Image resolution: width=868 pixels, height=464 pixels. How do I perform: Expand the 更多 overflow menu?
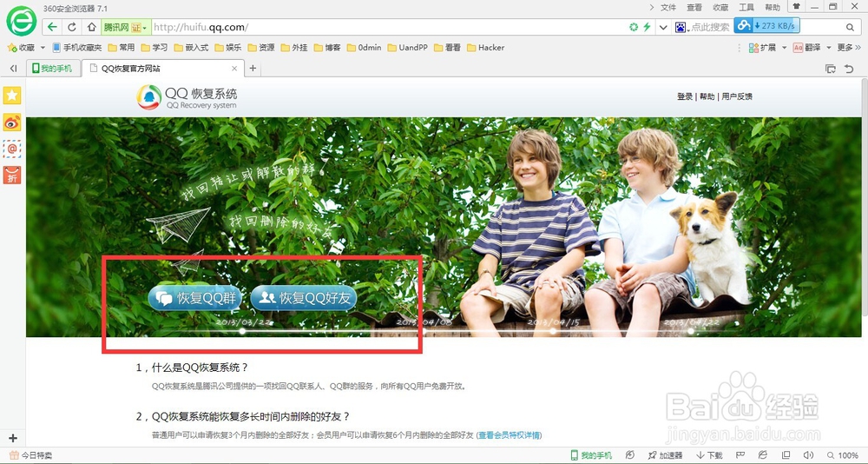(x=849, y=48)
